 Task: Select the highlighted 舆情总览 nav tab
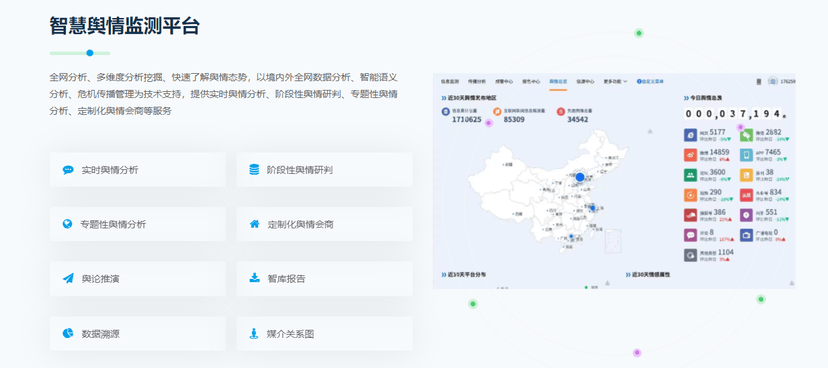(x=558, y=82)
